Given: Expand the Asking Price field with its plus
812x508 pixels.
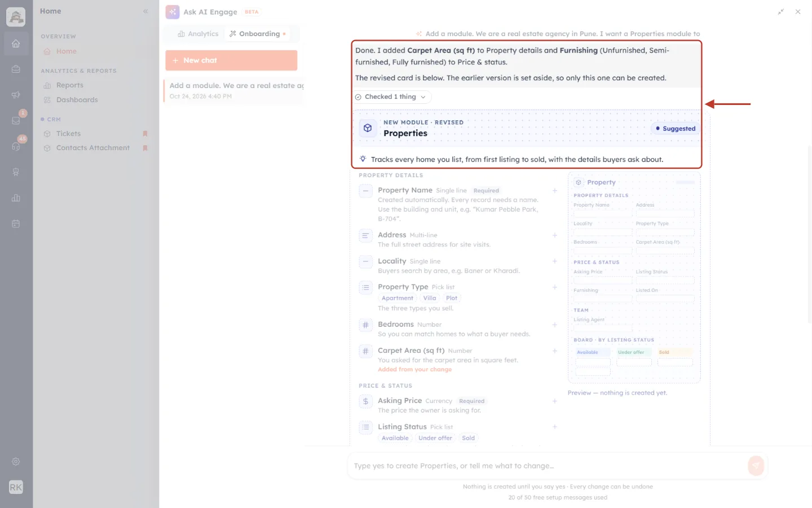Looking at the screenshot, I should (x=555, y=401).
